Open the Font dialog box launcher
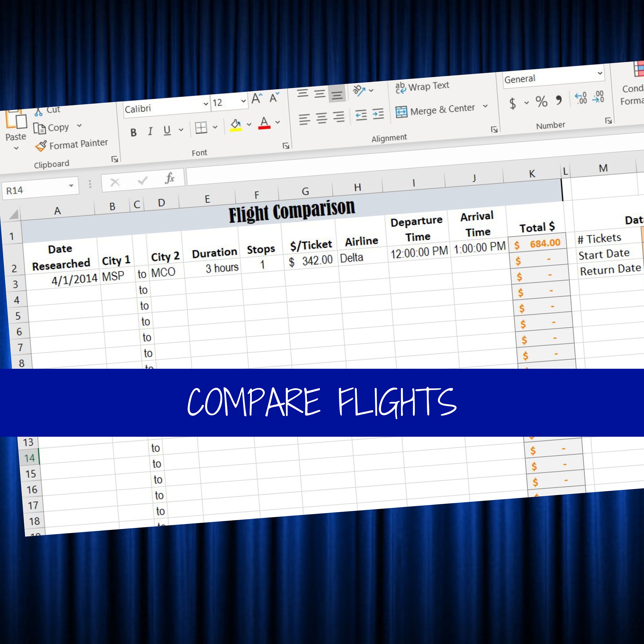 pos(286,146)
